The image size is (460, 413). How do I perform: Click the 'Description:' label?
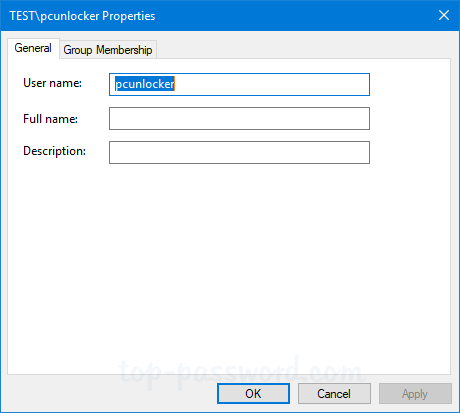[54, 151]
